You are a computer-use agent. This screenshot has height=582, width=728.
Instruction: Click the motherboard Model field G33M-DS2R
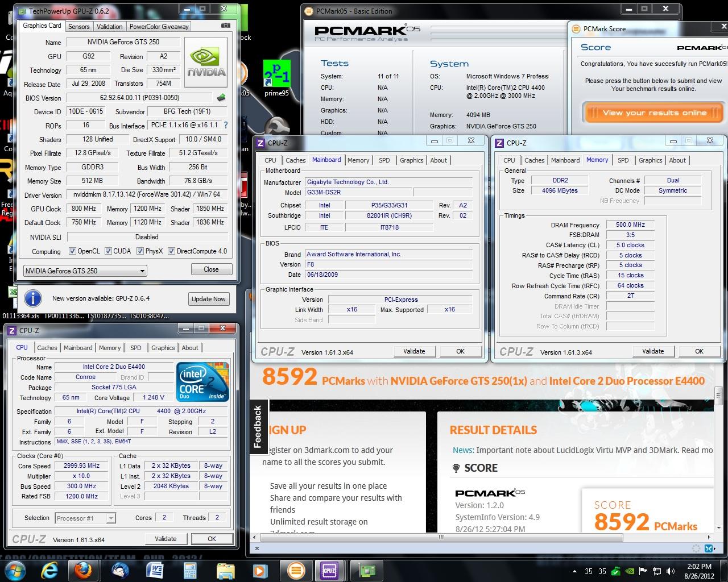pos(358,192)
